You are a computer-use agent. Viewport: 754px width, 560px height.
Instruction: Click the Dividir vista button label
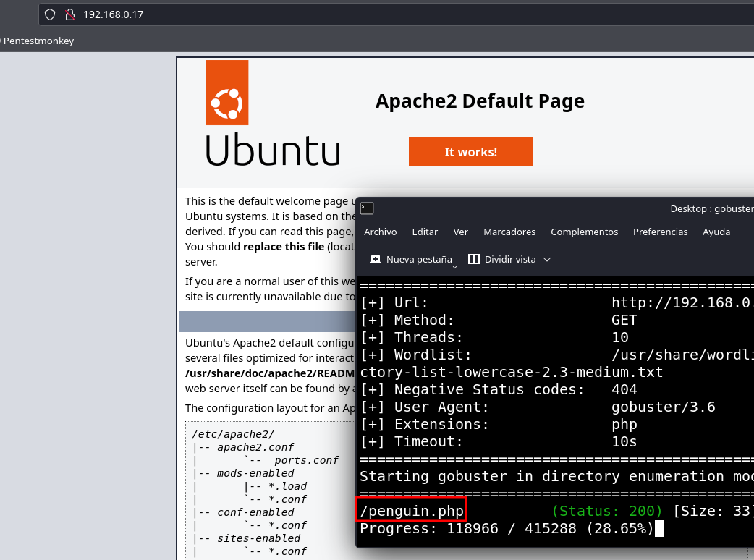pos(509,259)
